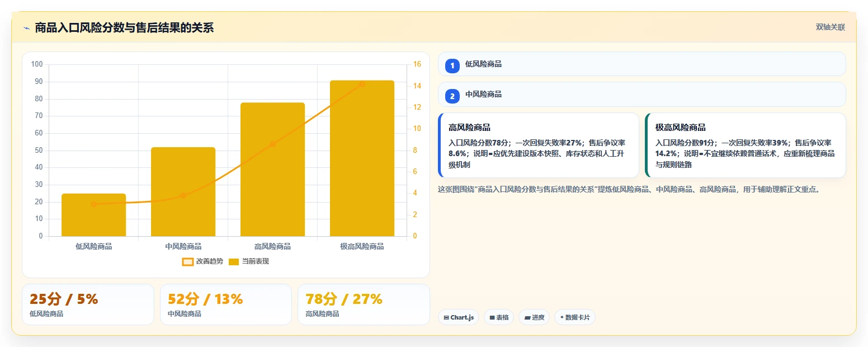Click the 高风险商品 x-axis label
The width and height of the screenshot is (868, 347).
(x=272, y=247)
